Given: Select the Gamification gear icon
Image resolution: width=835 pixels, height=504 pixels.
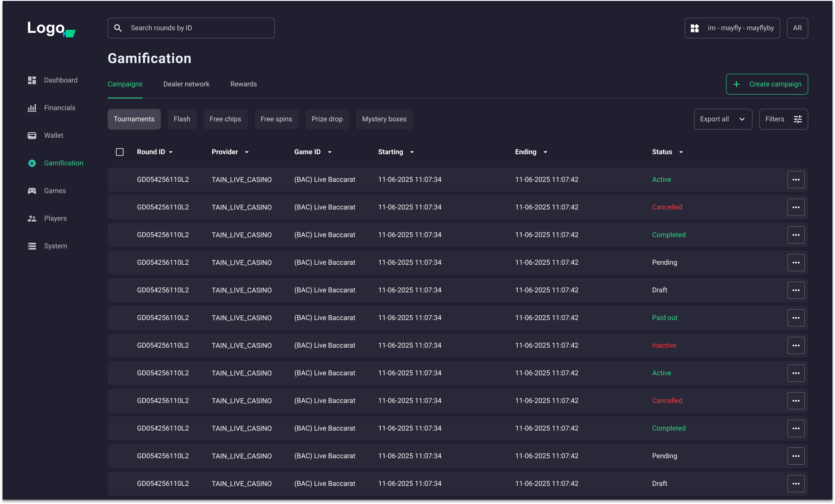Looking at the screenshot, I should pyautogui.click(x=32, y=163).
